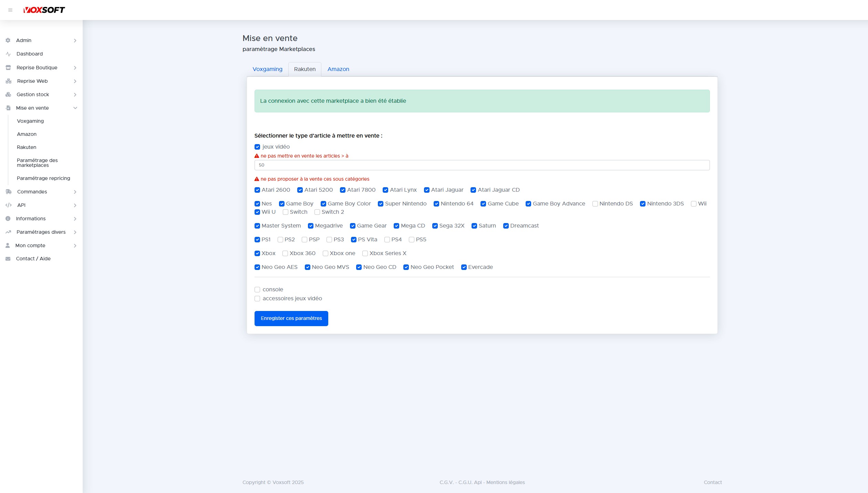The image size is (868, 493).
Task: Select the Rakuten sidebar entry
Action: coord(27,147)
